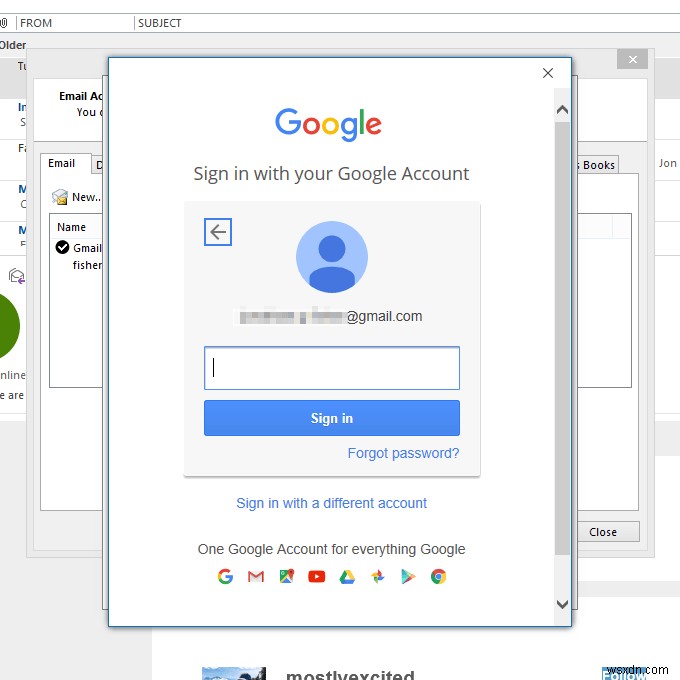Click the Follow button at bottom right
Image resolution: width=680 pixels, height=680 pixels.
(x=624, y=673)
